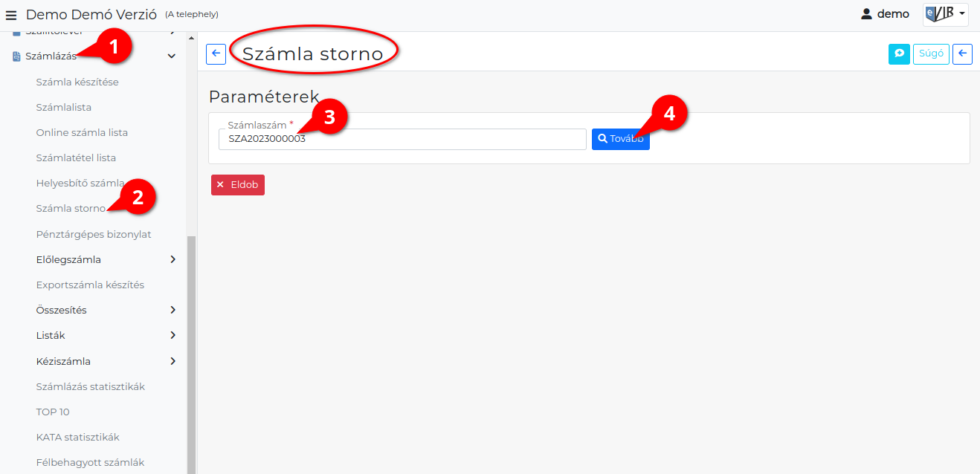Expand the Összesítés submenu
The height and width of the screenshot is (474, 980).
pyautogui.click(x=173, y=310)
